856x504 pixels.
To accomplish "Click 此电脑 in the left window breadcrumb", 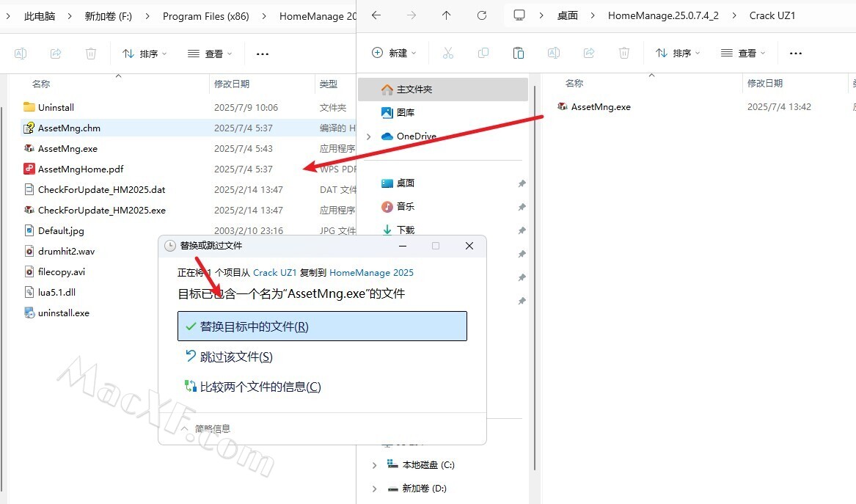I will tap(40, 16).
